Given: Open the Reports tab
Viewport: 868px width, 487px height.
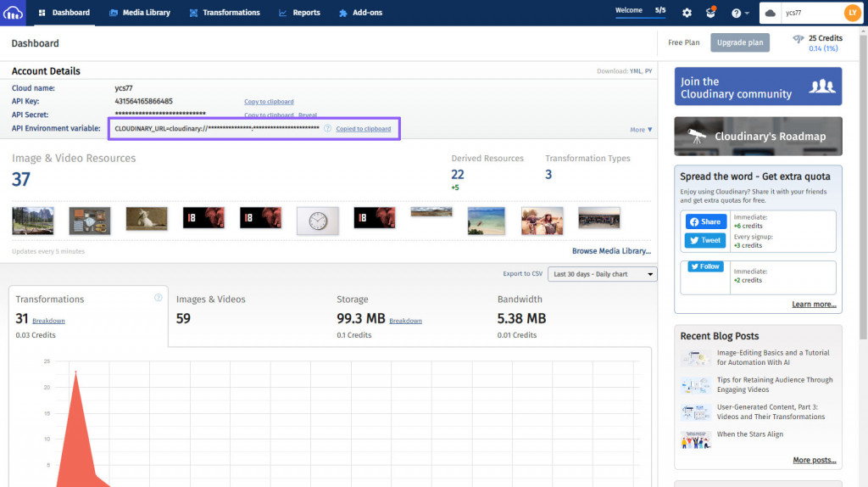Looking at the screenshot, I should coord(299,13).
